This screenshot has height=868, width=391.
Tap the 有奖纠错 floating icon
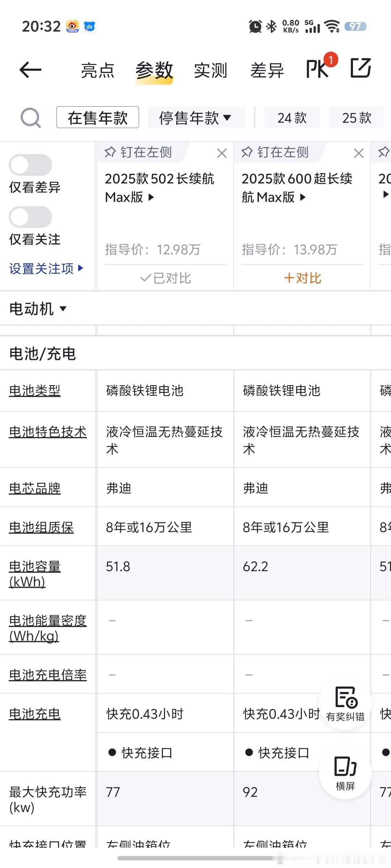pos(345,704)
